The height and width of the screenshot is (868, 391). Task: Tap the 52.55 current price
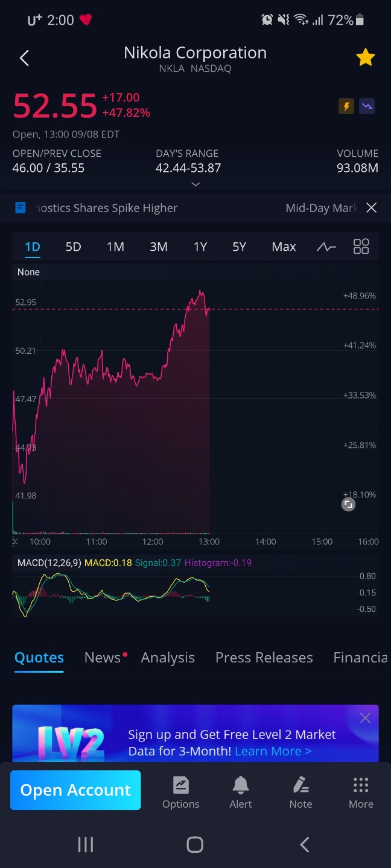point(55,106)
